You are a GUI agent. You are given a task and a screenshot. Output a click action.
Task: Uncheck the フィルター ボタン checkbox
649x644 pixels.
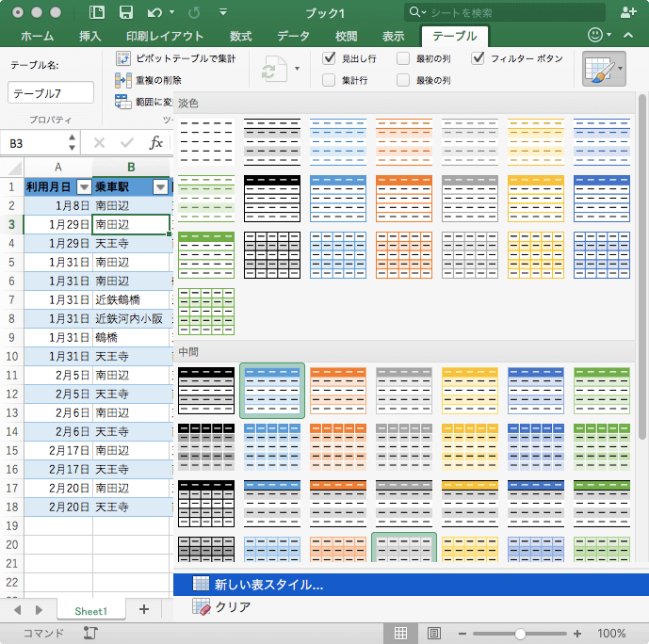pos(479,58)
